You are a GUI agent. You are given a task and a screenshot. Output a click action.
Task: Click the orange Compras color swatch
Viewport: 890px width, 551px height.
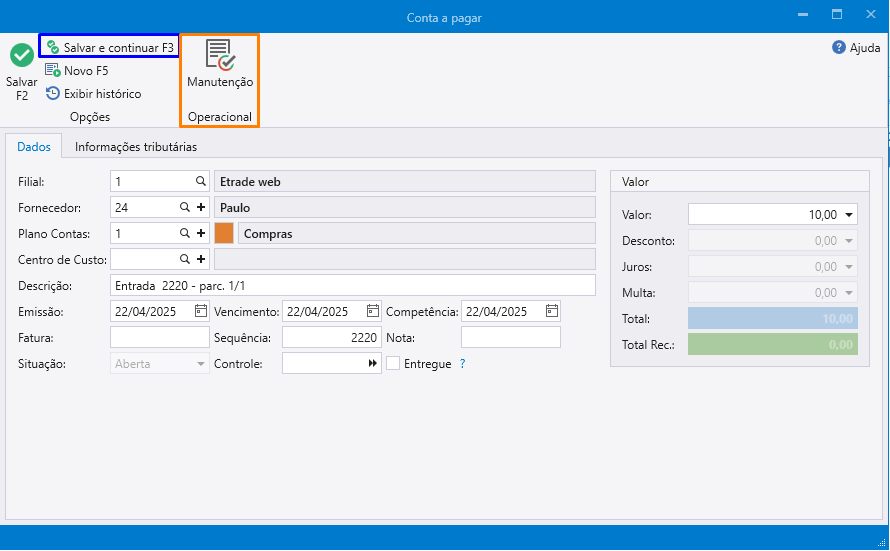[224, 233]
